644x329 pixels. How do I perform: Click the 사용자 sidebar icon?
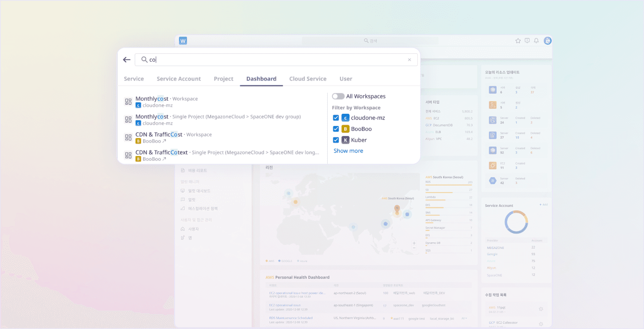(183, 229)
